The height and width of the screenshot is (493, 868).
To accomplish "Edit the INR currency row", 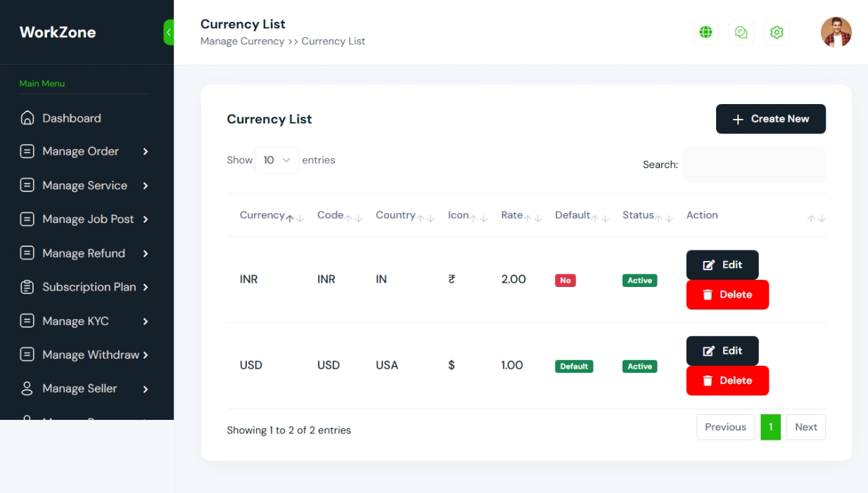I will 722,265.
